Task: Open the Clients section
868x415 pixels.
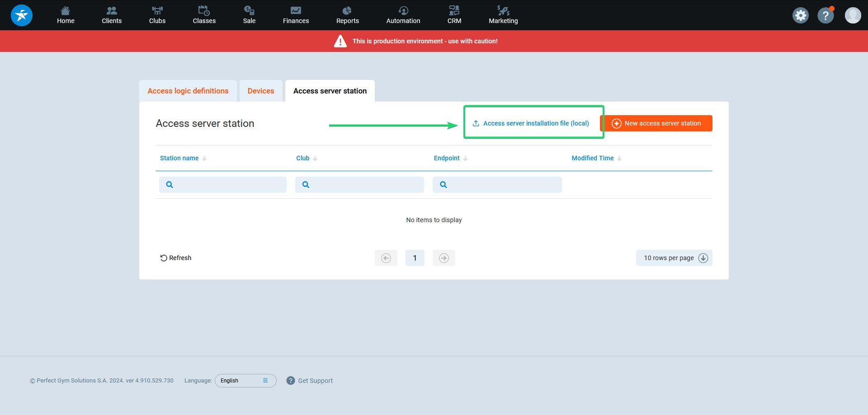Action: (112, 15)
